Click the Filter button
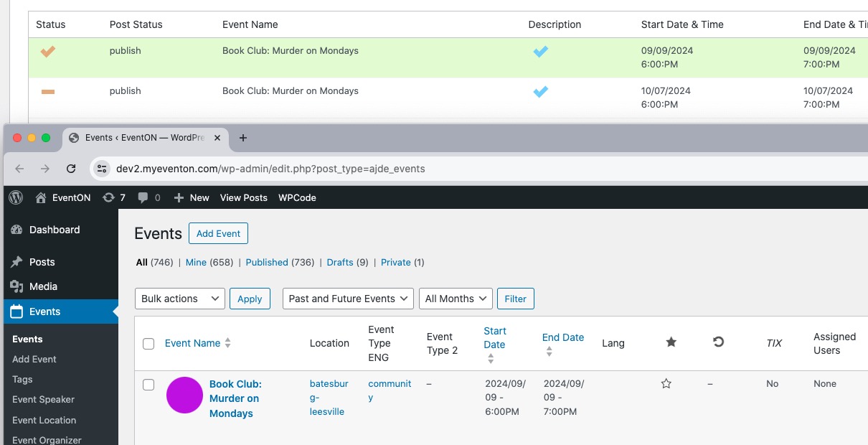 tap(516, 299)
